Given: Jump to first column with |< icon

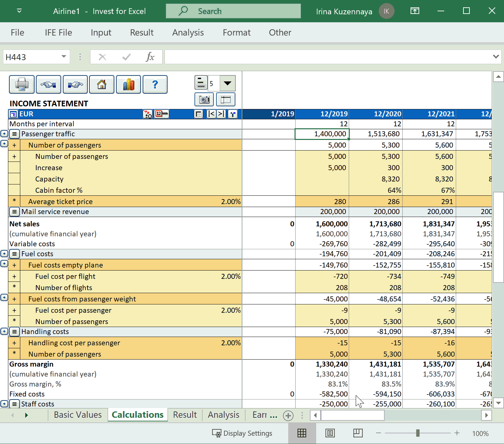Looking at the screenshot, I should point(211,114).
